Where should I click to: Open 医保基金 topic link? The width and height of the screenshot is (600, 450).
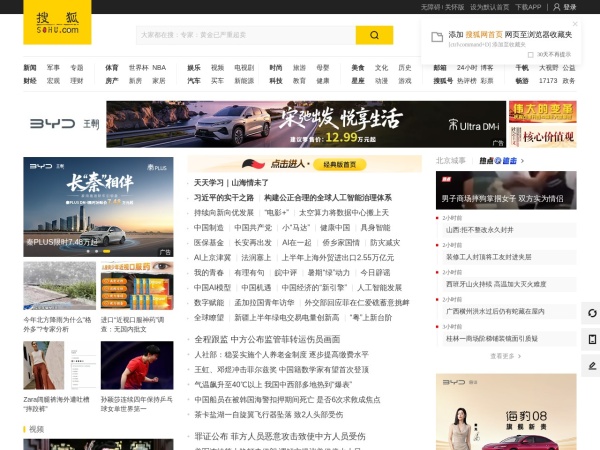point(209,243)
